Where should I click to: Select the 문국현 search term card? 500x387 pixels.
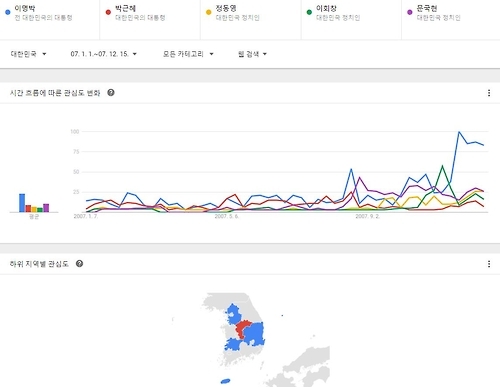[x=451, y=19]
